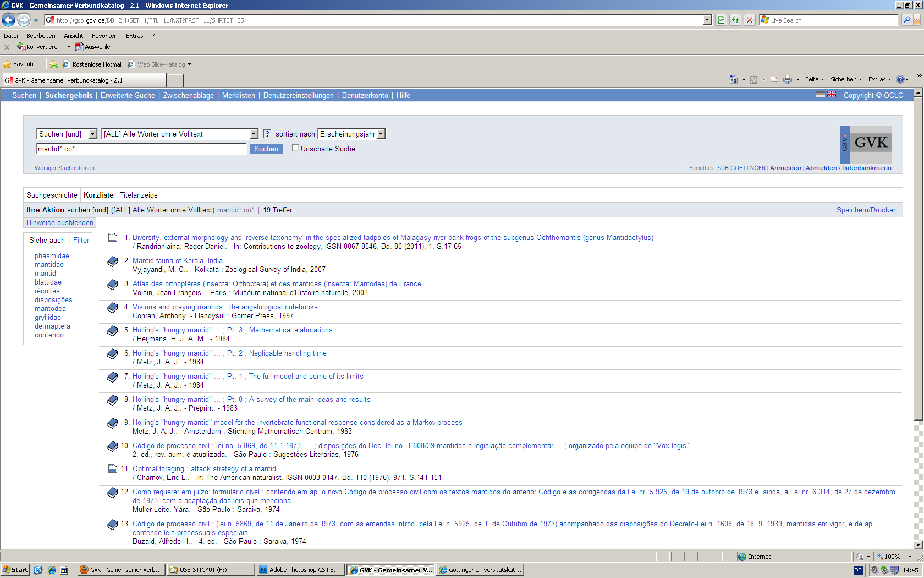Click the stop loading red X icon
This screenshot has height=578, width=924.
click(749, 20)
